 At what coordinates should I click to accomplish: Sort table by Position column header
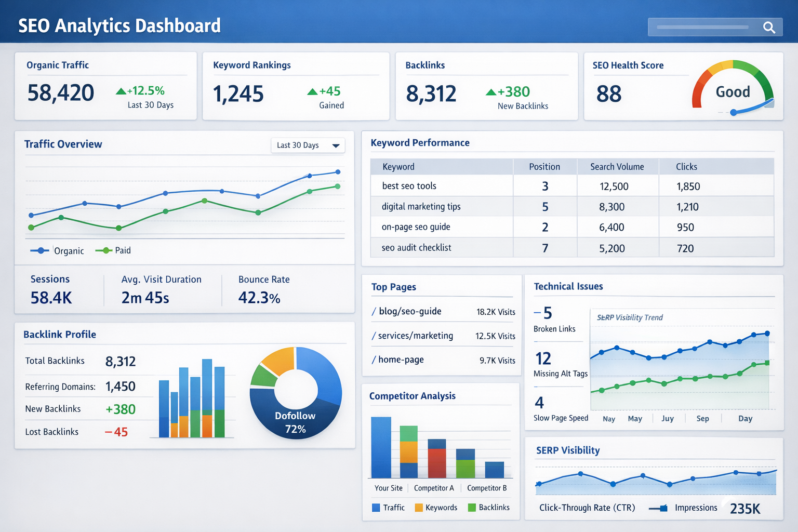coord(544,167)
